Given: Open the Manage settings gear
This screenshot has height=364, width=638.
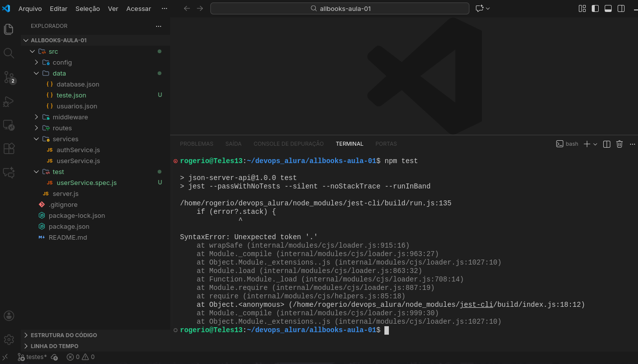Looking at the screenshot, I should click(8, 340).
